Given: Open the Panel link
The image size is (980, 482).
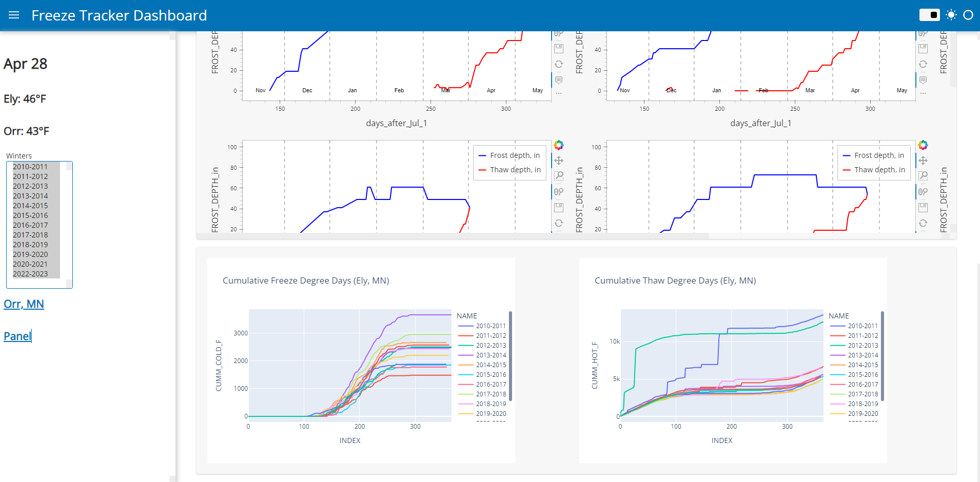Looking at the screenshot, I should [17, 336].
